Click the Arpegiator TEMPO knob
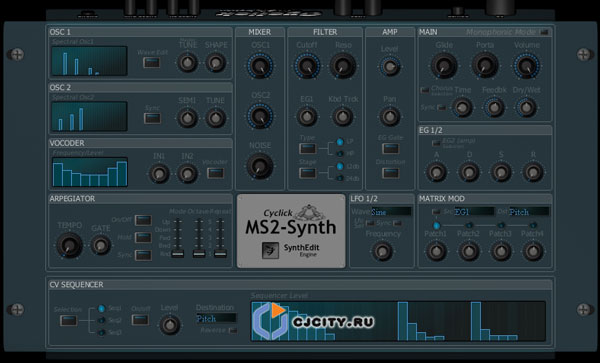 pyautogui.click(x=70, y=245)
